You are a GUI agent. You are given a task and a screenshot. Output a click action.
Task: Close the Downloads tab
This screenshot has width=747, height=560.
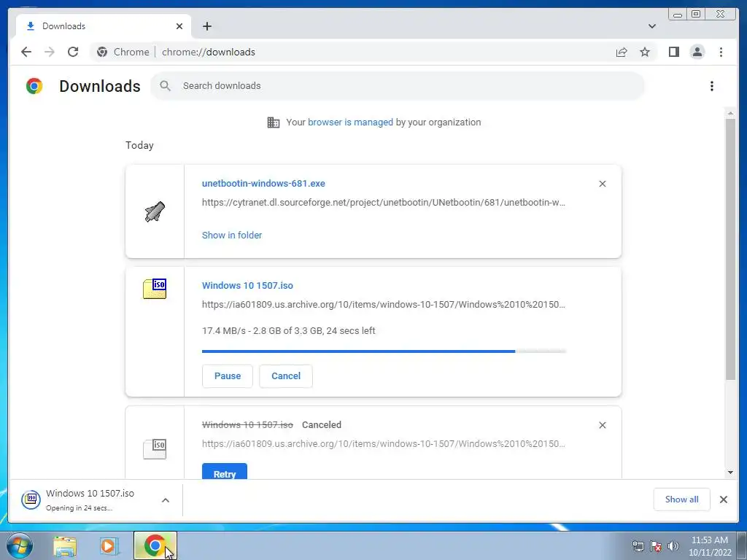tap(179, 26)
